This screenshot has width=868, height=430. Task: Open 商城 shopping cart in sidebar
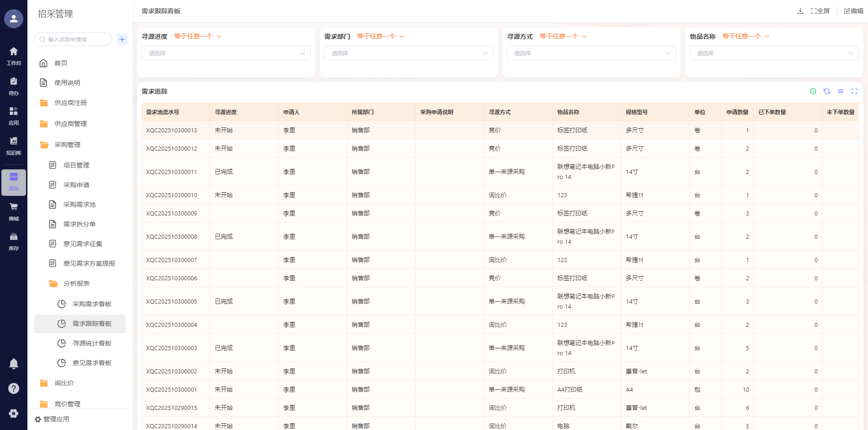click(14, 211)
